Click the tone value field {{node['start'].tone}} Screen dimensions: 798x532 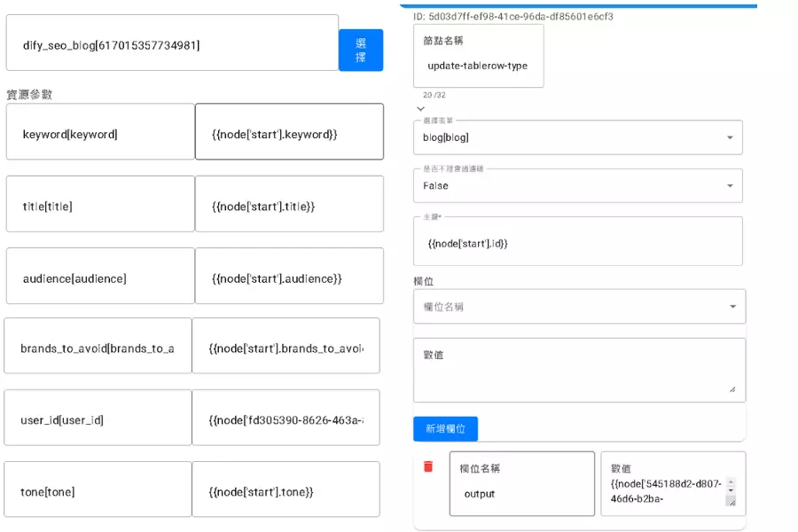(286, 491)
